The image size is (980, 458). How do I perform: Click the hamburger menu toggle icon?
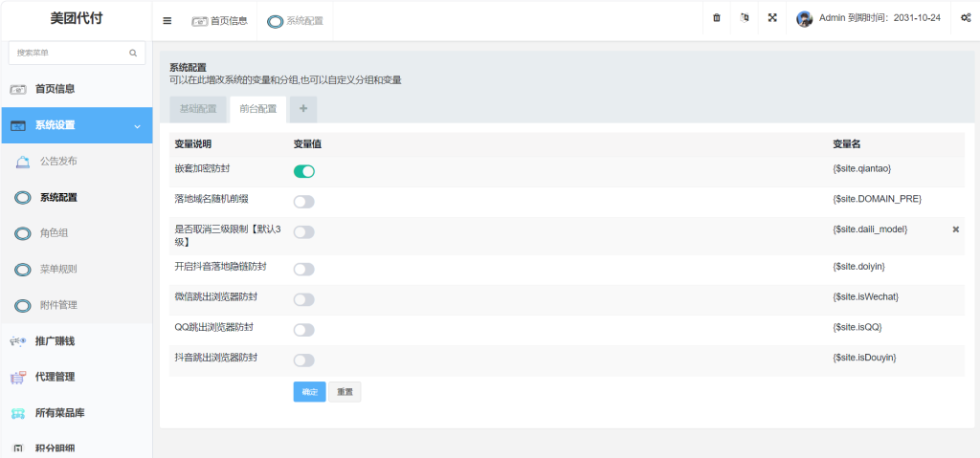pos(167,20)
